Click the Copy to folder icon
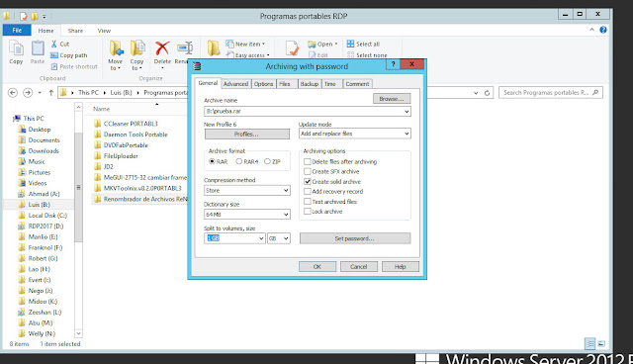This screenshot has height=364, width=633. pyautogui.click(x=137, y=48)
